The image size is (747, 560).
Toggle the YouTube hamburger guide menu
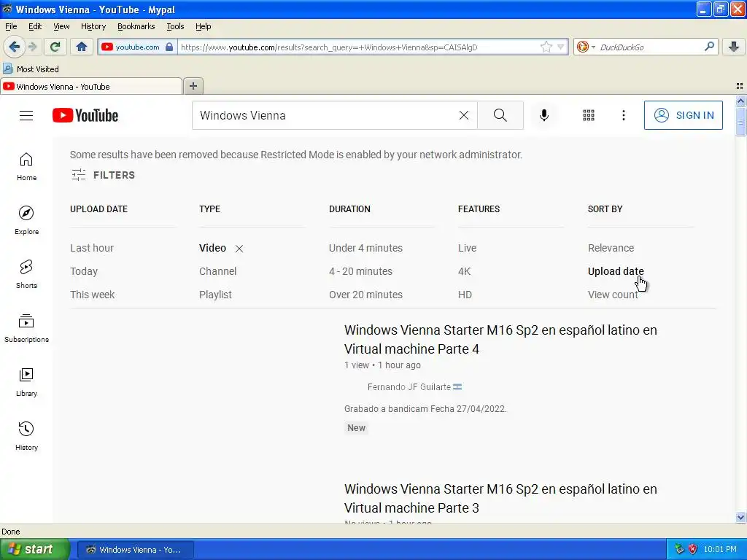pyautogui.click(x=26, y=115)
